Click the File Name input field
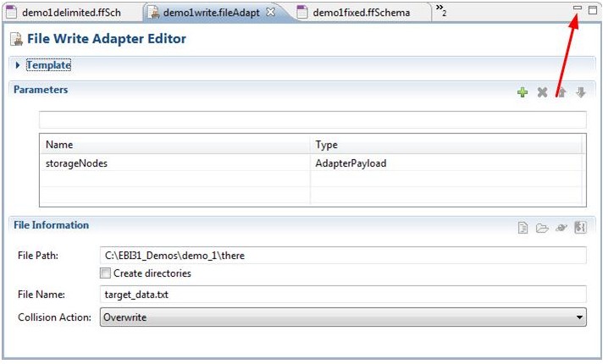 [x=343, y=295]
